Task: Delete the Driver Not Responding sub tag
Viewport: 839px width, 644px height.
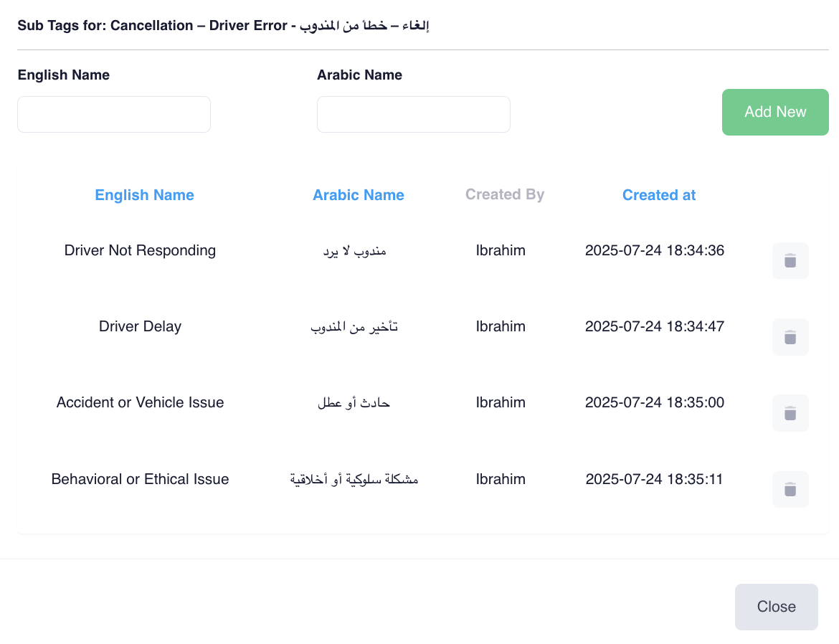Action: point(790,261)
